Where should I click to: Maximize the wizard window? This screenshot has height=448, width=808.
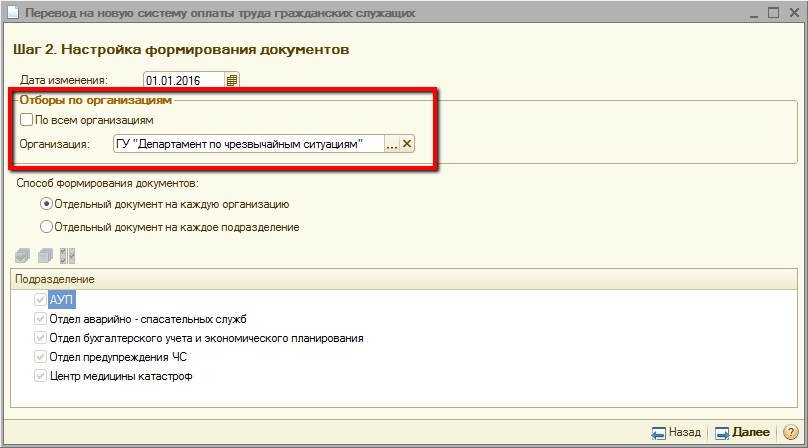pos(772,14)
